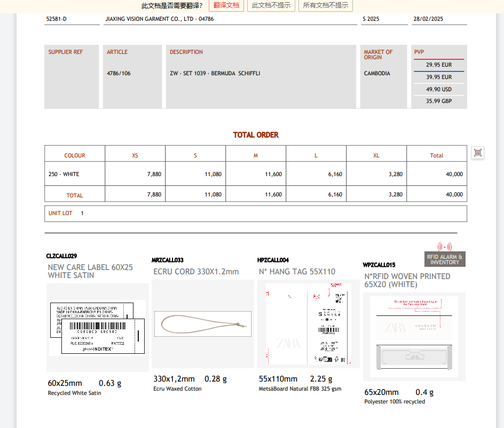
Task: Click the 翻译文档 translate document button
Action: (226, 5)
